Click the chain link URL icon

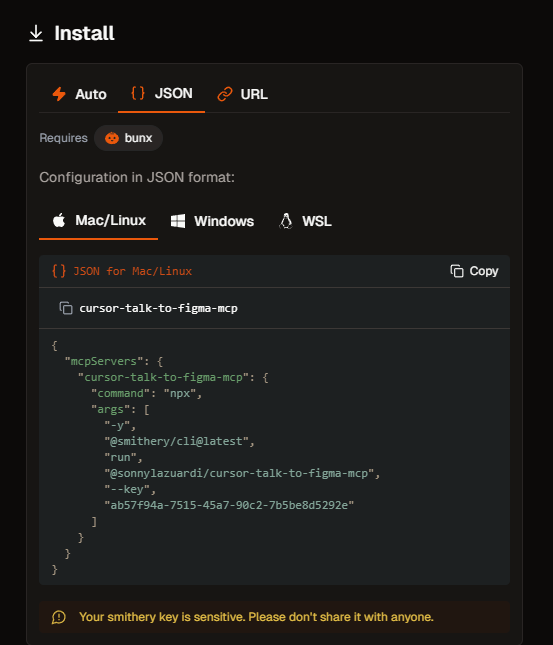pyautogui.click(x=225, y=94)
